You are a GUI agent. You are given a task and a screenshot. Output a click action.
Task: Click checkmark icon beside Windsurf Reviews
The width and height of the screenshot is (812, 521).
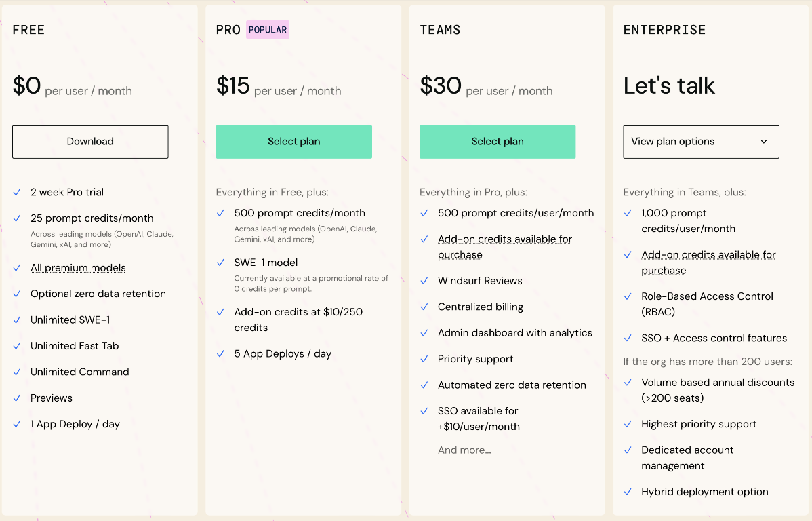[424, 281]
